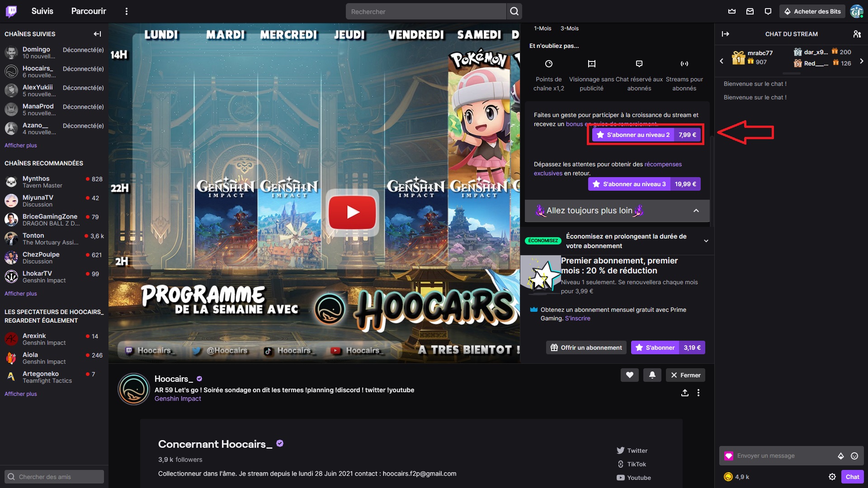Viewport: 868px width, 488px height.
Task: Collapse the followed channels sidebar
Action: coord(97,34)
